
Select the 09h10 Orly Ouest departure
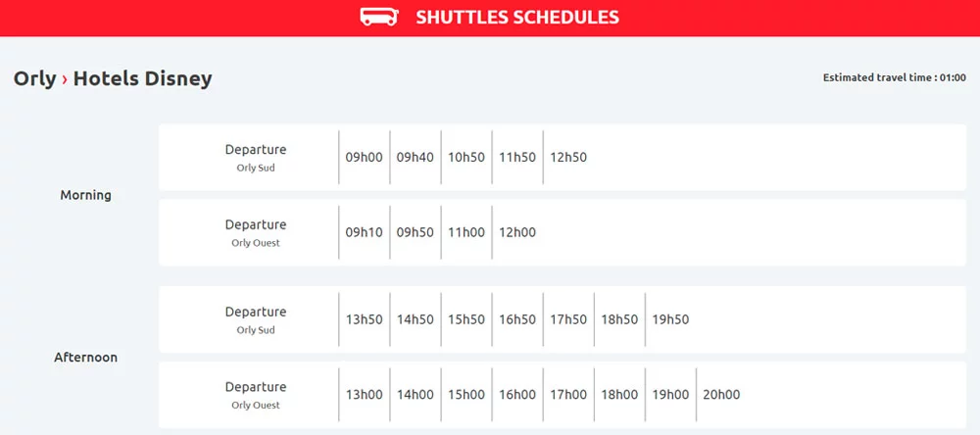click(x=364, y=232)
